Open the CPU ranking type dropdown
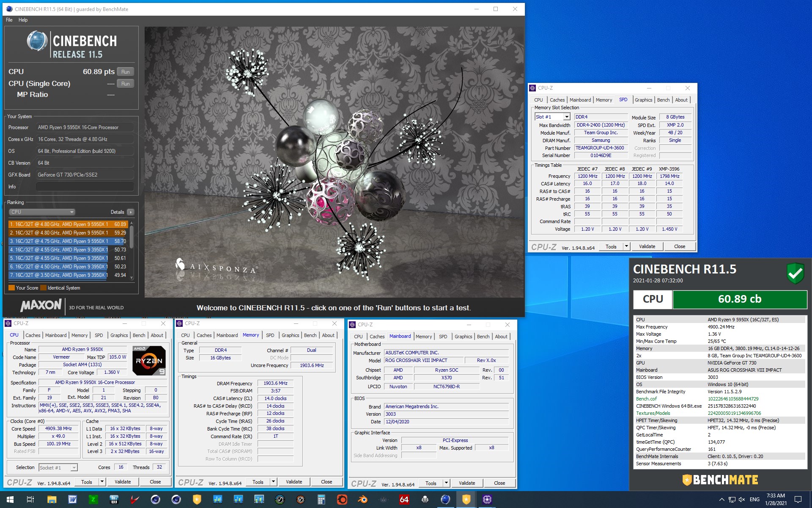The image size is (812, 508). click(x=42, y=212)
